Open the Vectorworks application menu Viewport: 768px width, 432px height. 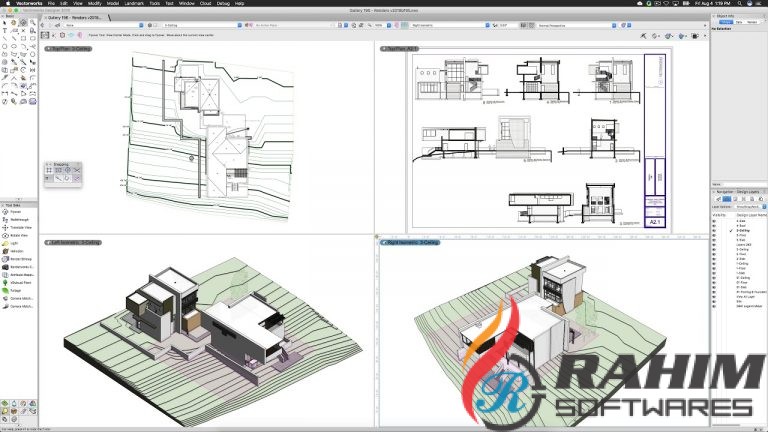pyautogui.click(x=29, y=3)
